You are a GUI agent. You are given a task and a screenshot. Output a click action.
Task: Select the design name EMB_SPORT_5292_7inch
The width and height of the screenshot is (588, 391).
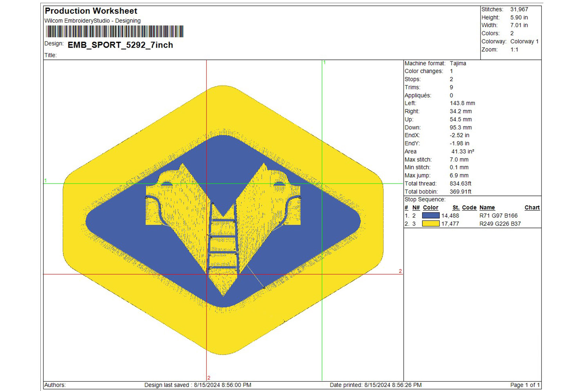click(x=120, y=45)
